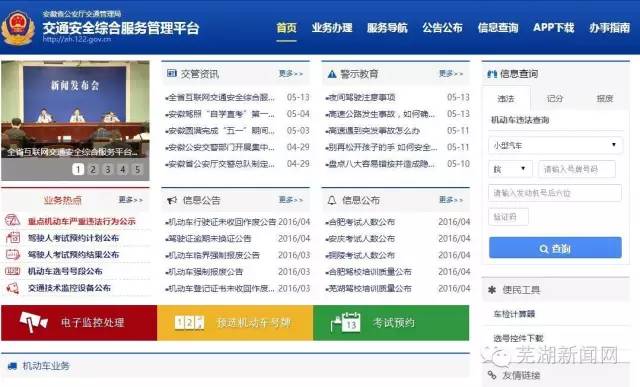Select carousel page 5
The width and height of the screenshot is (640, 387).
point(138,169)
